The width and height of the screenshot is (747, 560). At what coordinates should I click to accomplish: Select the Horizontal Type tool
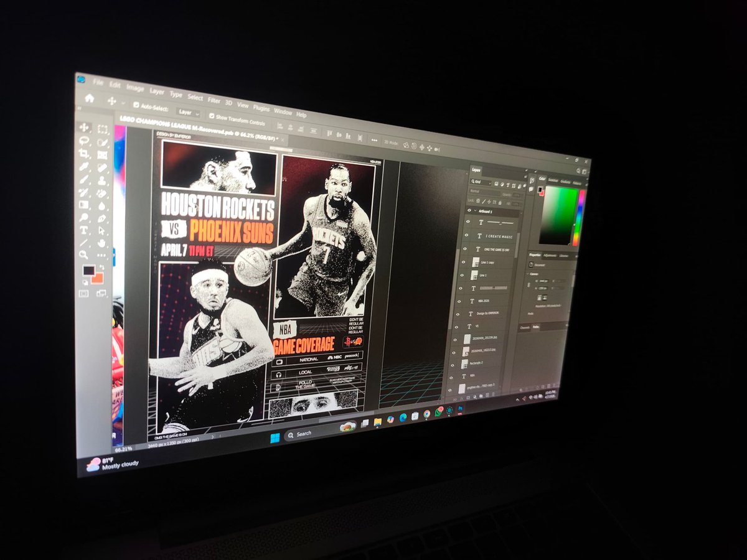pyautogui.click(x=83, y=230)
